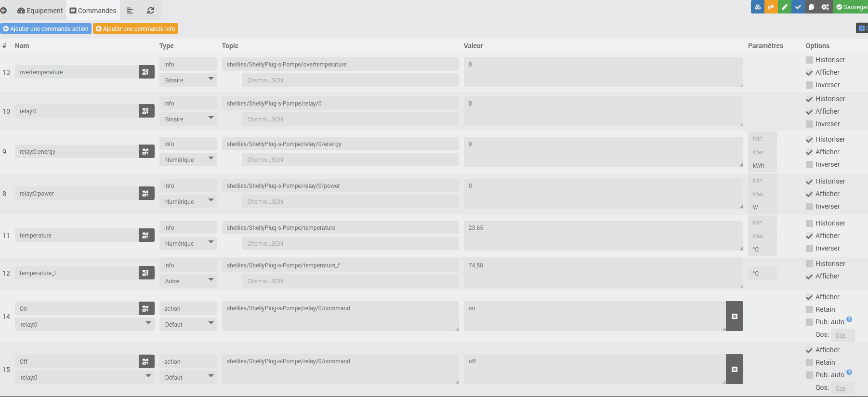Click icon button beside overtemperature name field
868x397 pixels.
pyautogui.click(x=146, y=72)
